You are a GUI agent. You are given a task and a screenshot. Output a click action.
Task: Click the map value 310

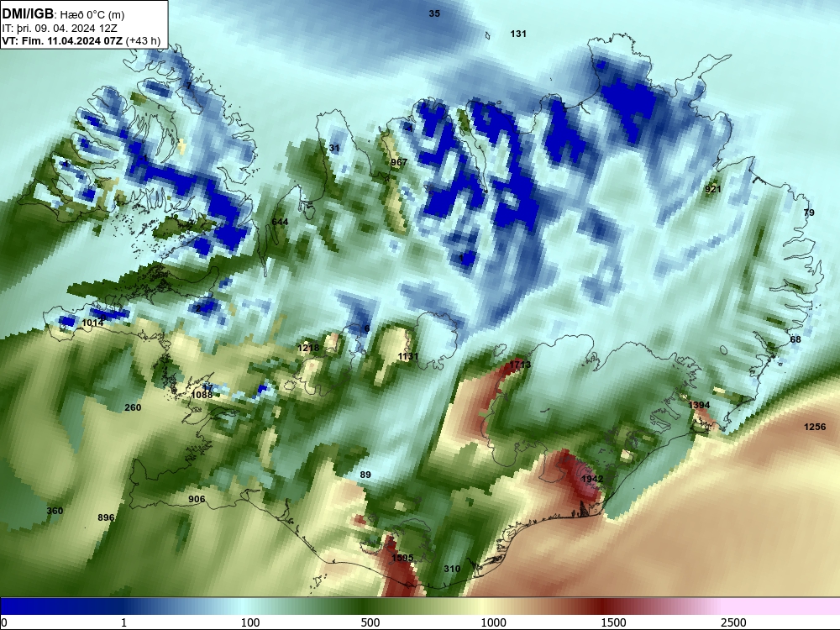pyautogui.click(x=452, y=569)
